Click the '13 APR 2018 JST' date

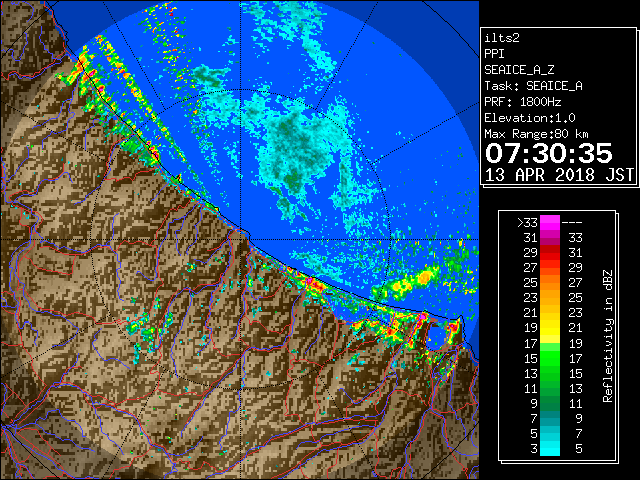559,175
